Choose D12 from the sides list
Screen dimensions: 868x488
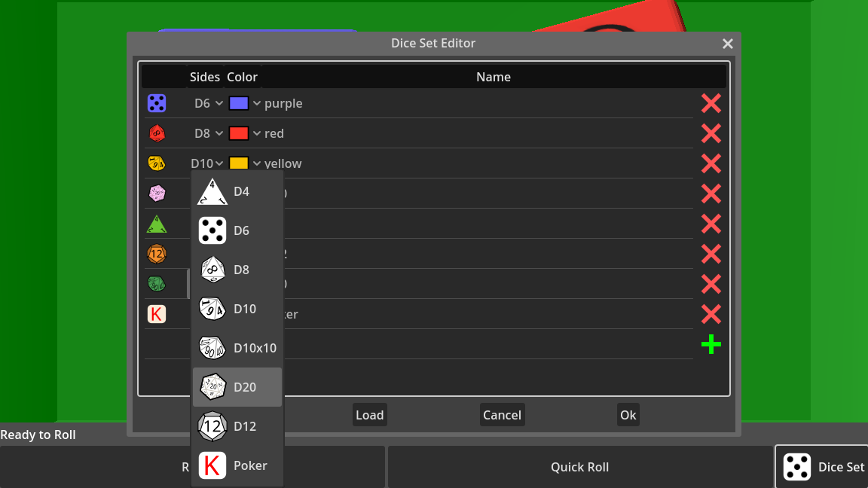pos(237,426)
